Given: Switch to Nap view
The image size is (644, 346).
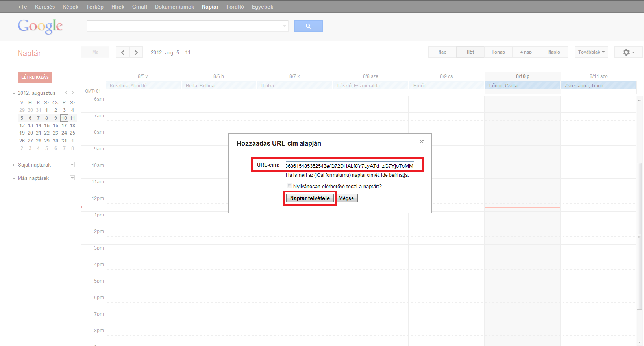Looking at the screenshot, I should coord(442,52).
